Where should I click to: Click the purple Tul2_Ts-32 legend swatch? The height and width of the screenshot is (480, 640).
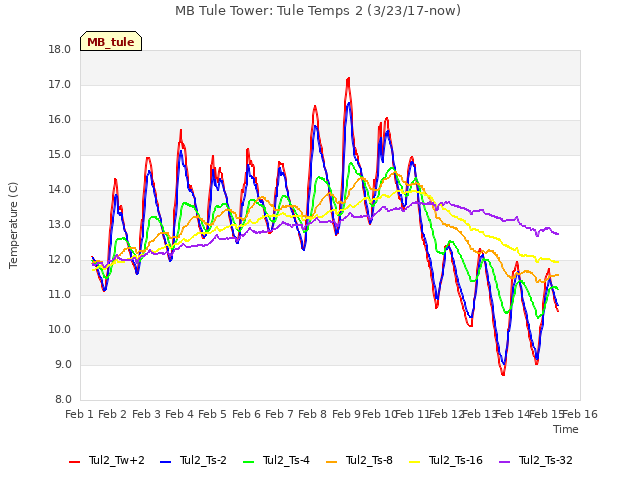(504, 462)
